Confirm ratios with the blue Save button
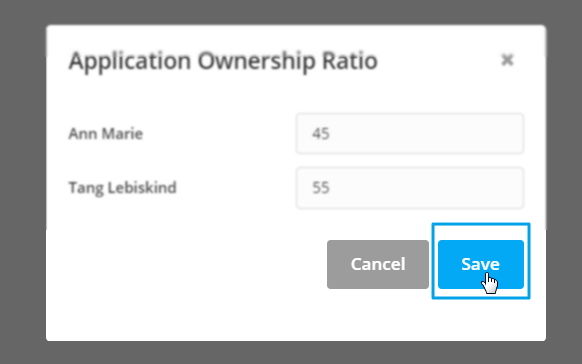Image resolution: width=582 pixels, height=364 pixels. pyautogui.click(x=481, y=264)
